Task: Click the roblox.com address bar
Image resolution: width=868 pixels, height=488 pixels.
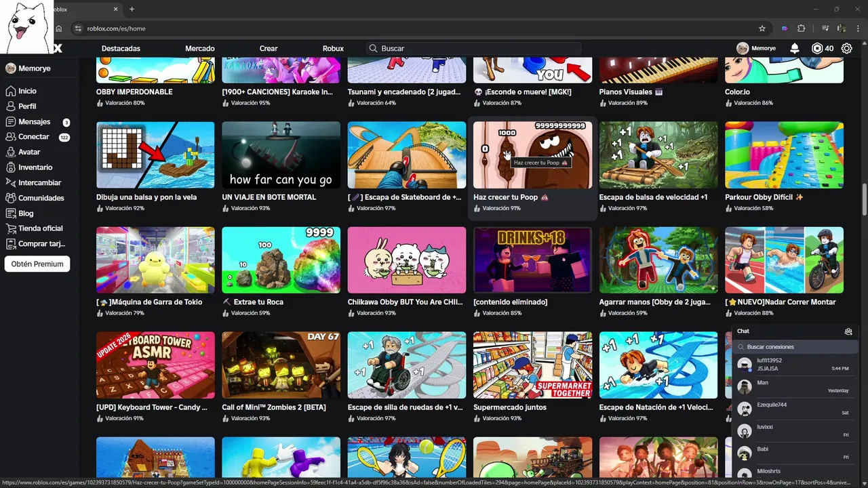Action: coord(414,28)
